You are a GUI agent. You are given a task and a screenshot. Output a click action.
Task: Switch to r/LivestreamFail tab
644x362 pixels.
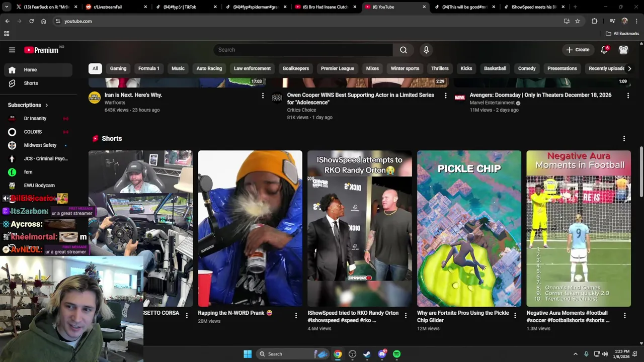pyautogui.click(x=116, y=7)
